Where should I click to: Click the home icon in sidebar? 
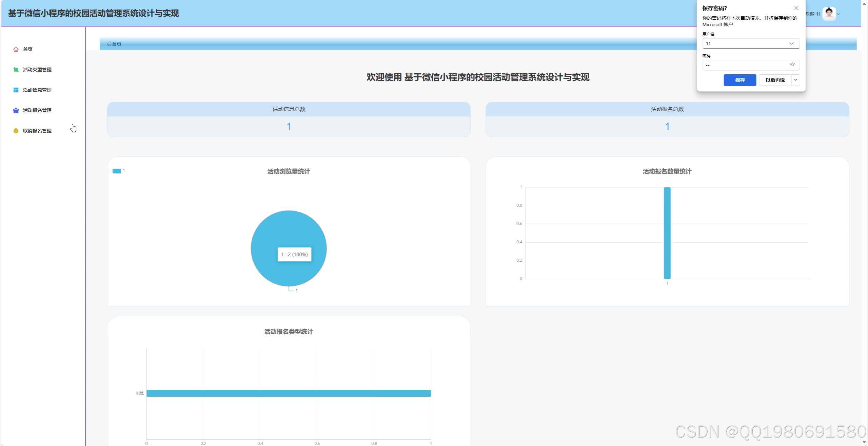tap(16, 49)
